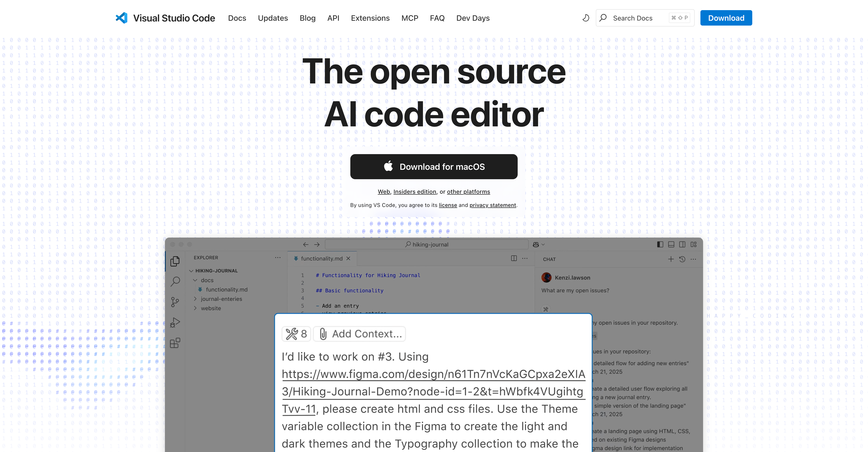Toggle dark theme moon icon
This screenshot has height=452, width=868.
point(586,18)
